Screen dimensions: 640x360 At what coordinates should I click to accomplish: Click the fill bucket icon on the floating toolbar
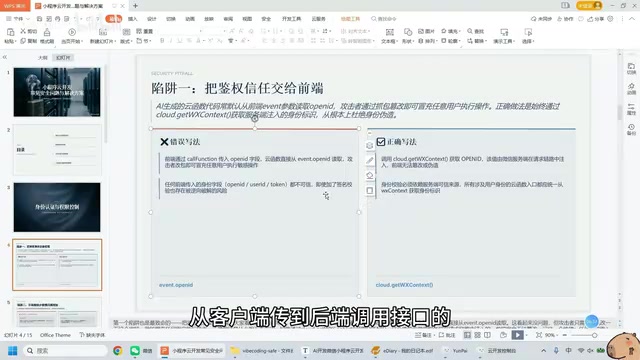369,176
